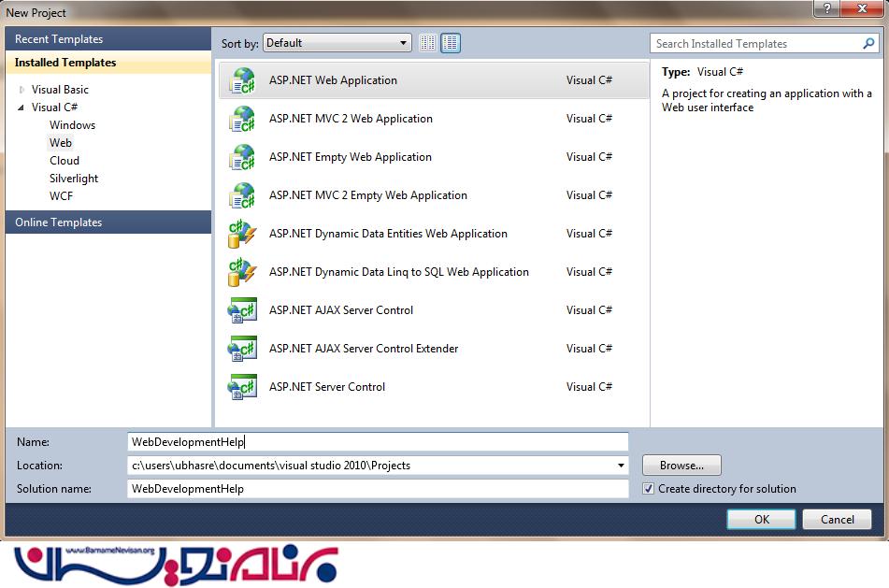The image size is (889, 588).
Task: Switch to medium icons list view
Action: point(451,43)
